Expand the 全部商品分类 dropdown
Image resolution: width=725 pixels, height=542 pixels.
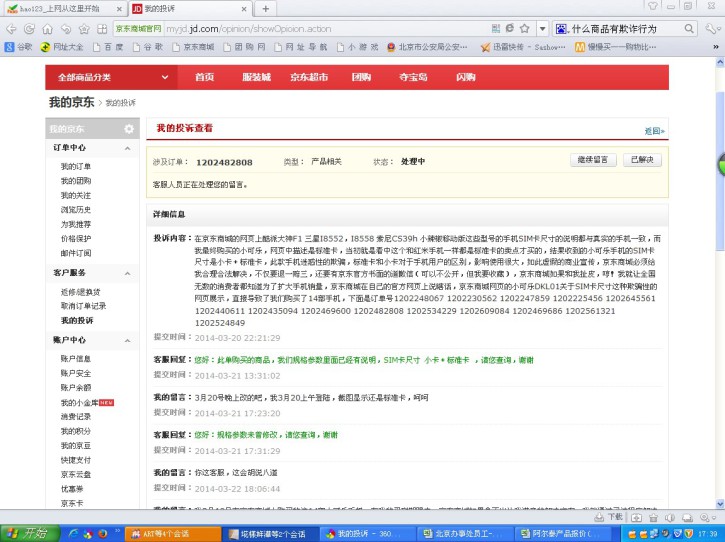(111, 77)
